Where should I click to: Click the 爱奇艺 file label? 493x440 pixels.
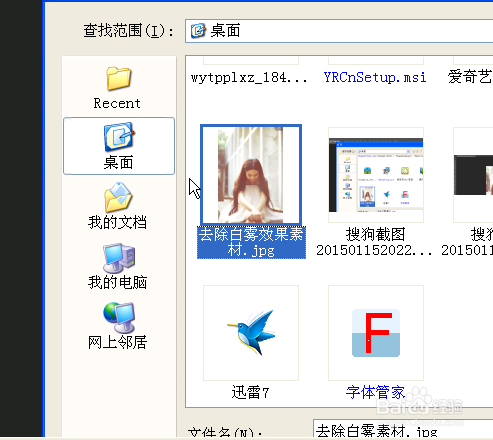pyautogui.click(x=470, y=77)
